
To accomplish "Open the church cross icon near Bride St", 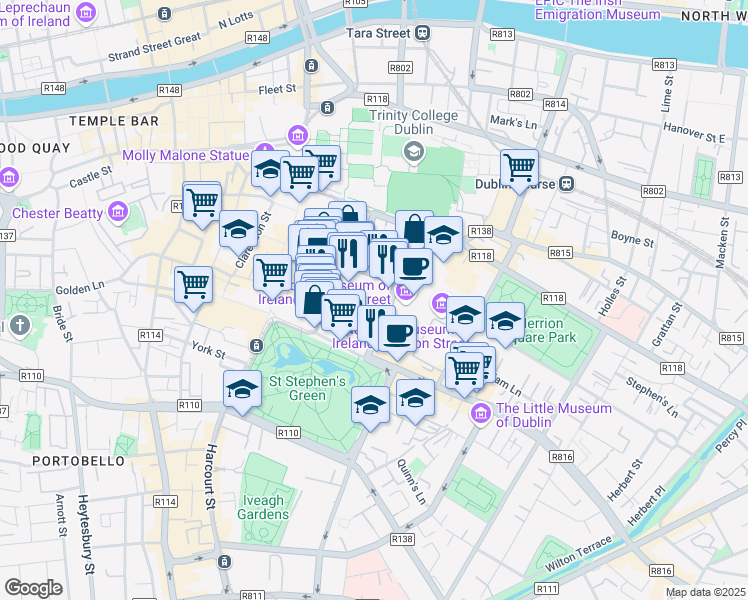I will pyautogui.click(x=20, y=326).
